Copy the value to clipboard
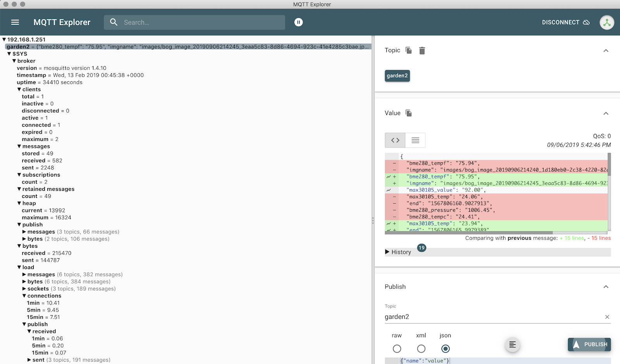 point(408,113)
